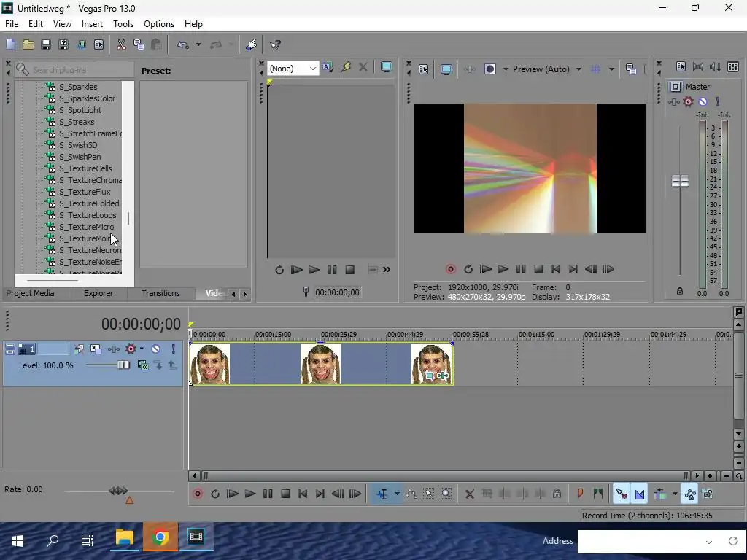Solo video track 1 with the exclamation icon

(x=174, y=349)
